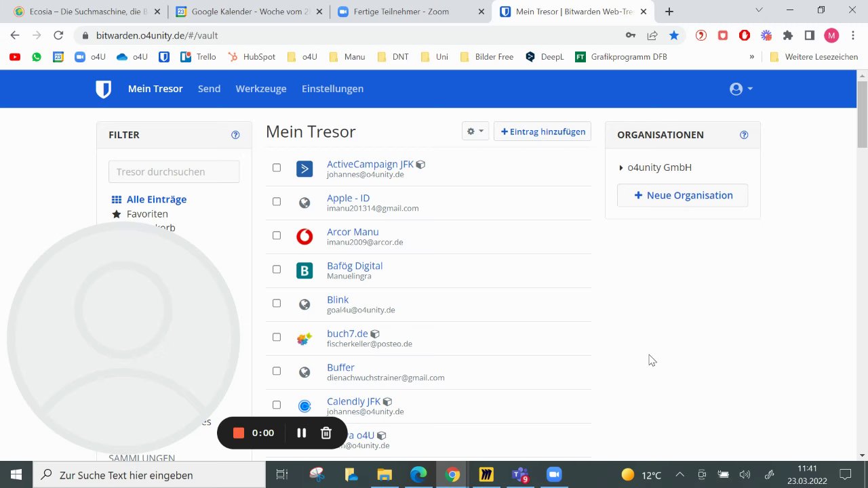Tick the Arcor Manu checkbox
This screenshot has width=868, height=488.
click(277, 235)
